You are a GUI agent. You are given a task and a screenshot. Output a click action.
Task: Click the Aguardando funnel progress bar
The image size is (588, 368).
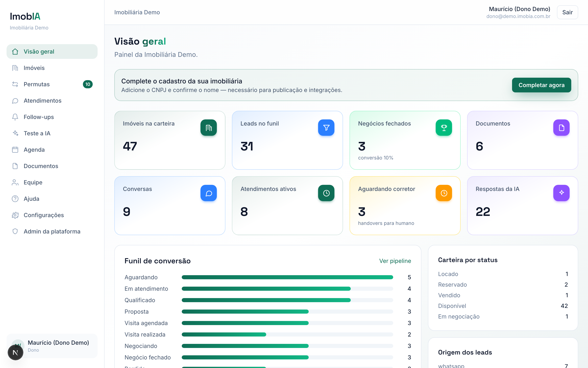(x=287, y=277)
